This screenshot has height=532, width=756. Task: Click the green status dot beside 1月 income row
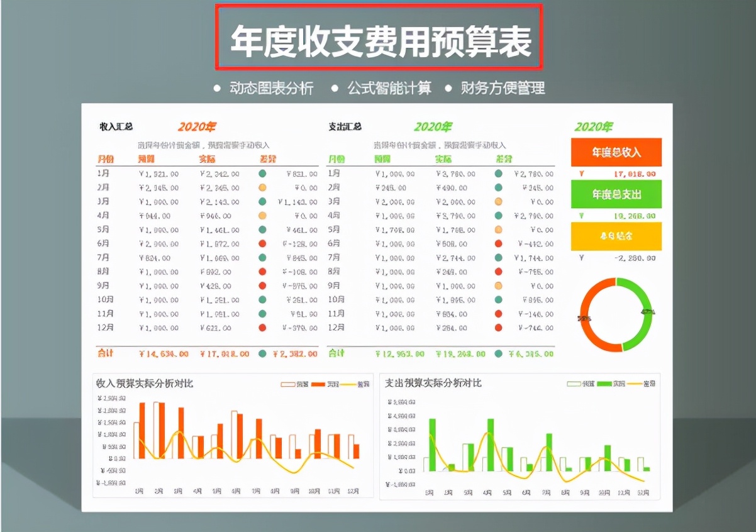pyautogui.click(x=263, y=174)
